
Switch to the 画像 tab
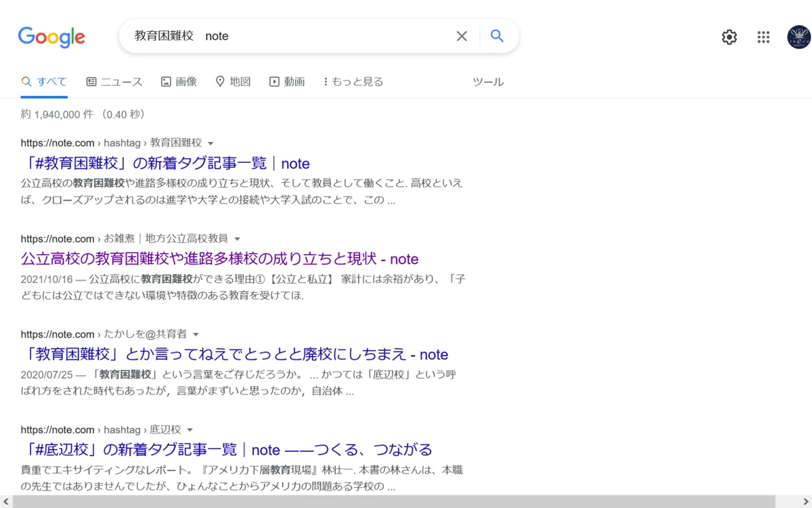click(x=179, y=82)
